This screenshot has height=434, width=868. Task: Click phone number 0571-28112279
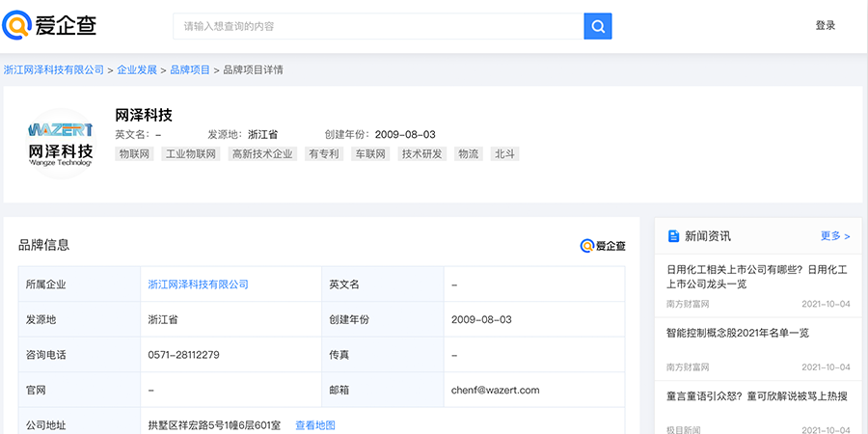tap(184, 355)
